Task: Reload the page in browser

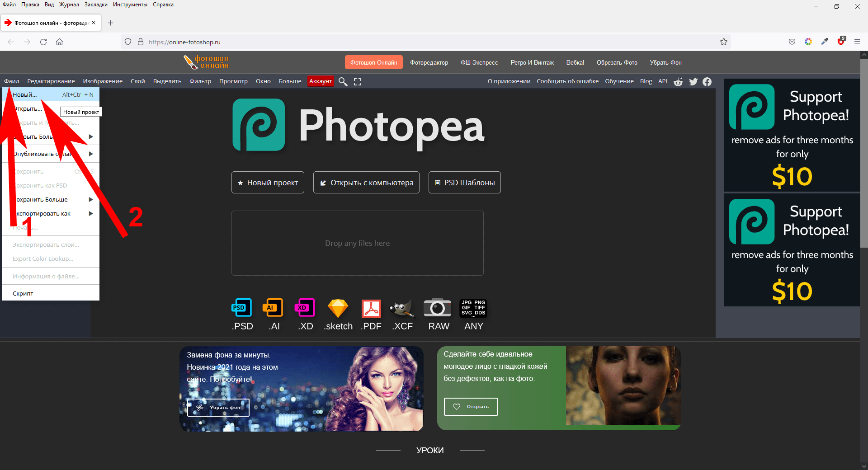Action: [43, 42]
